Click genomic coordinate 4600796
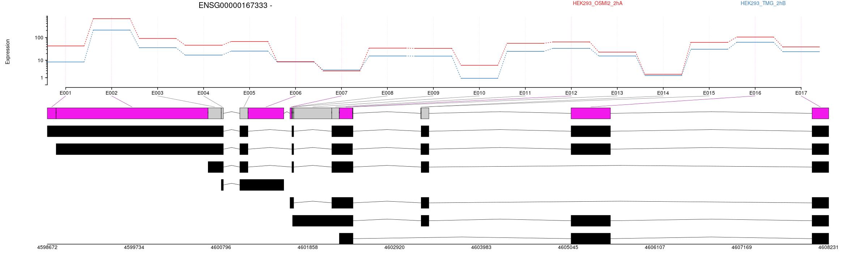Screen dimensions: 868x253 click(x=221, y=248)
